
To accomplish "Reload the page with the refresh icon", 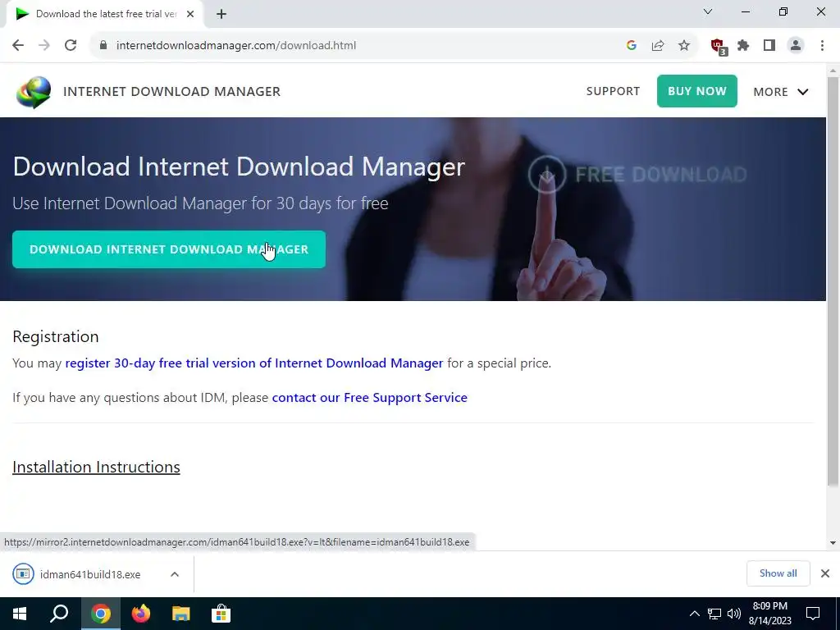I will point(71,46).
